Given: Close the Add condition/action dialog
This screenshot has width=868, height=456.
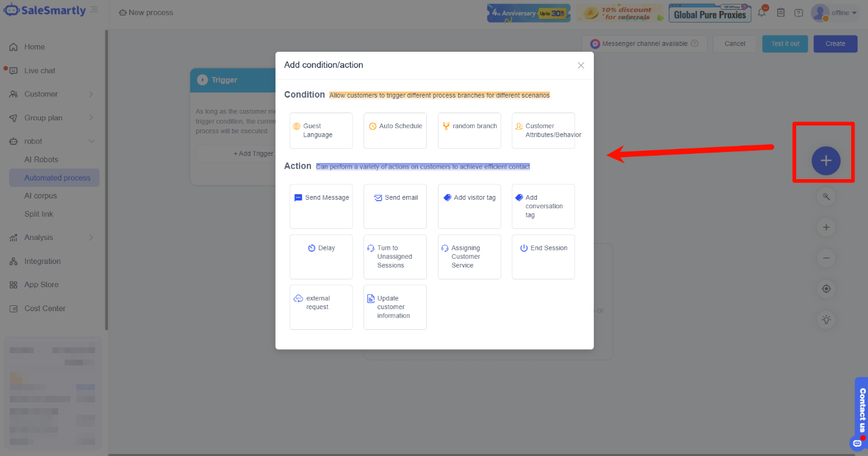Looking at the screenshot, I should tap(581, 65).
